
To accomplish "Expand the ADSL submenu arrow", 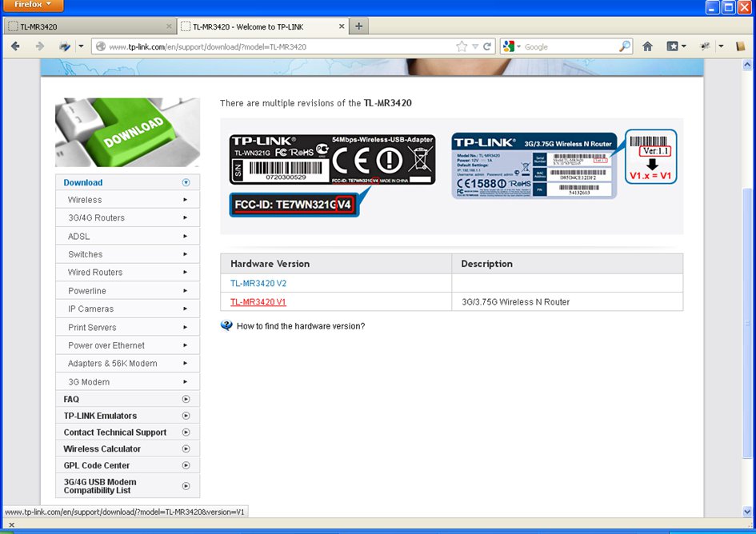I will pos(185,236).
